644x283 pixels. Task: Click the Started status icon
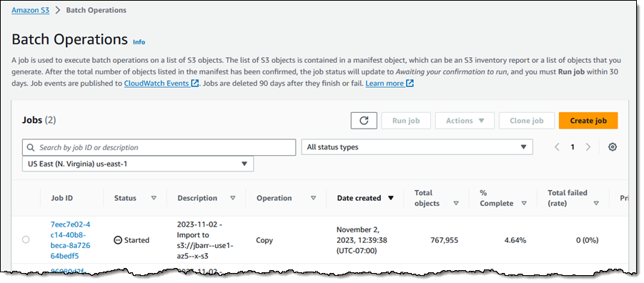tap(118, 240)
